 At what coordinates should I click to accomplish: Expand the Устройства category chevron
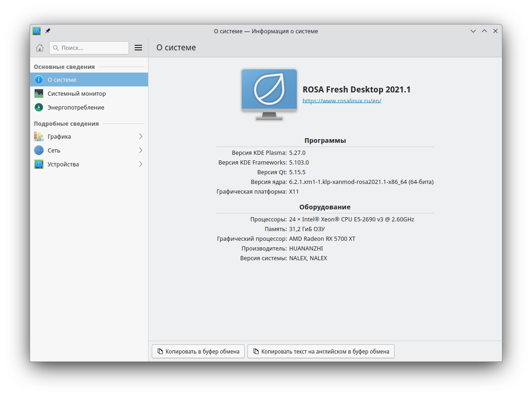coord(141,165)
